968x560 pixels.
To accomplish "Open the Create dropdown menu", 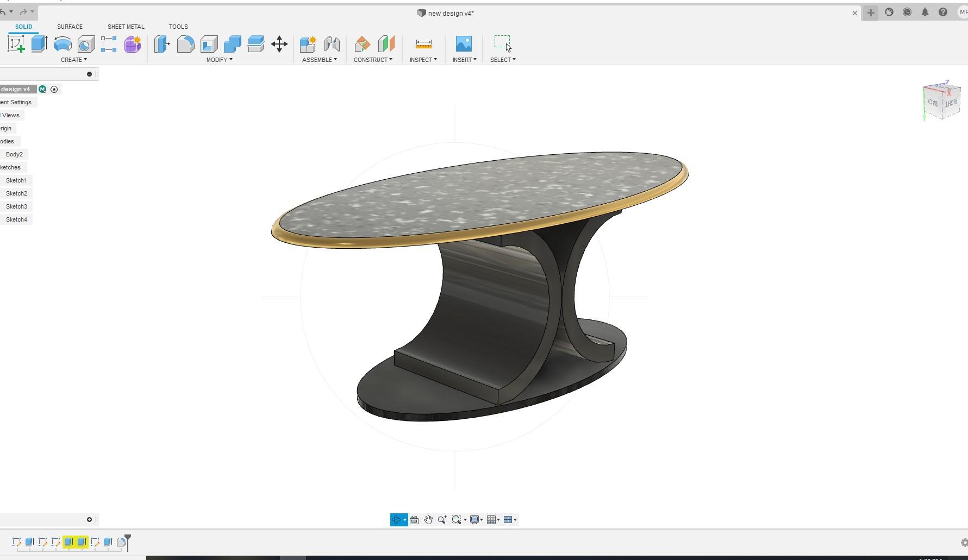I will tap(74, 60).
